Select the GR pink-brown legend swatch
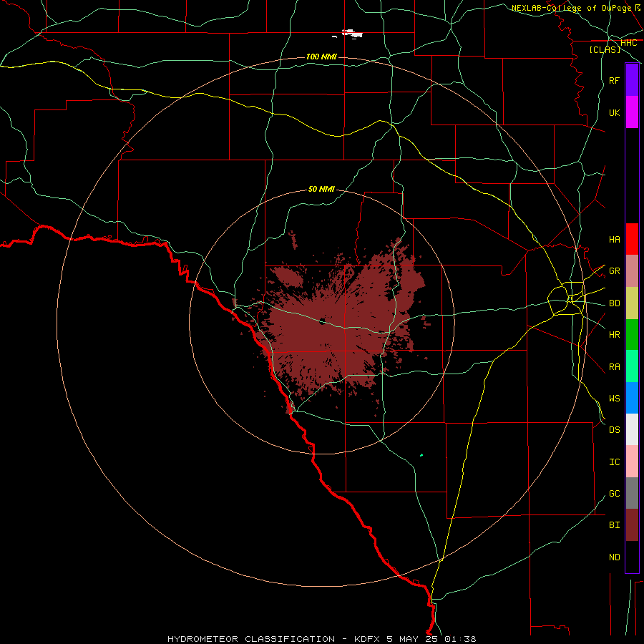This screenshot has height=644, width=644. coord(632,271)
